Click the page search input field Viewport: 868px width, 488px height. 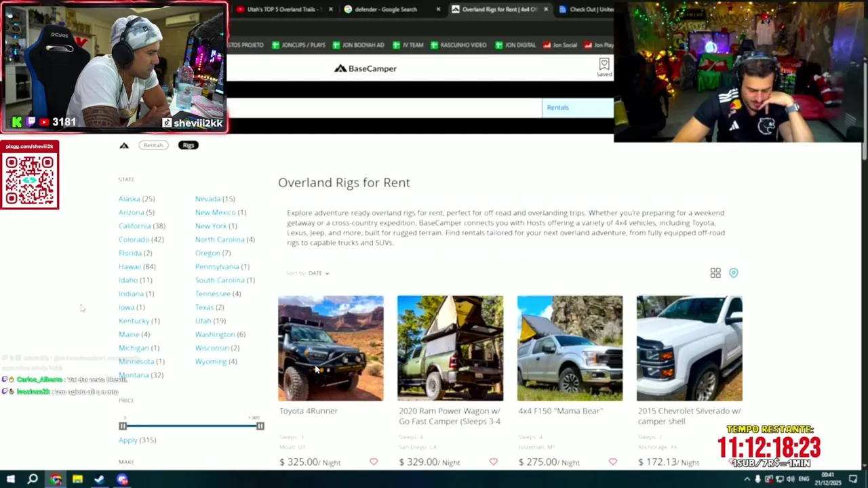pos(384,108)
